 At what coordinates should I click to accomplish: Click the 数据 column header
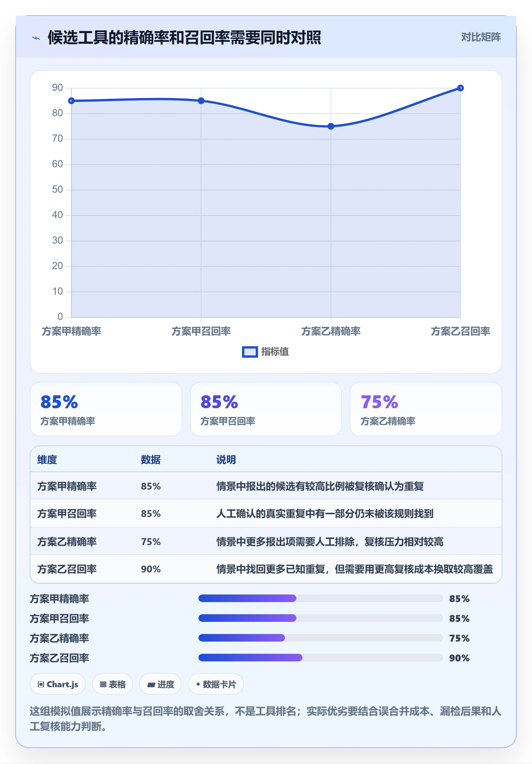(151, 460)
